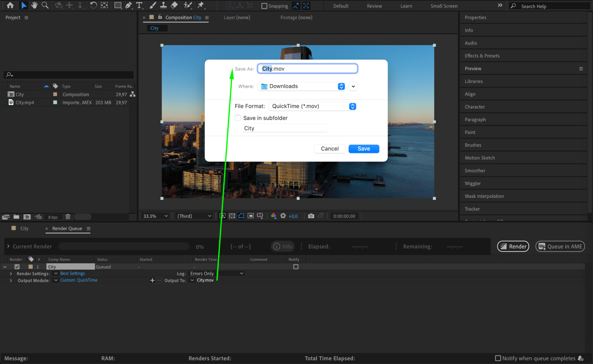The width and height of the screenshot is (593, 364).
Task: Click the Queue in AME button
Action: [x=560, y=246]
